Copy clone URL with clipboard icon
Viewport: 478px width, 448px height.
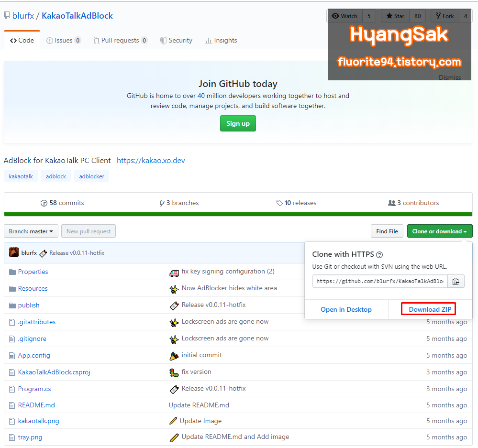pos(456,282)
